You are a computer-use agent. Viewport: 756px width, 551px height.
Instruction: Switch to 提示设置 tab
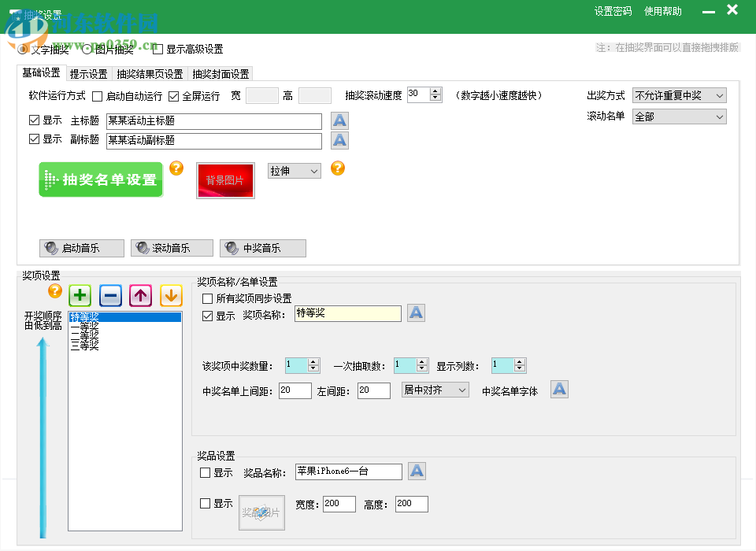tap(88, 72)
